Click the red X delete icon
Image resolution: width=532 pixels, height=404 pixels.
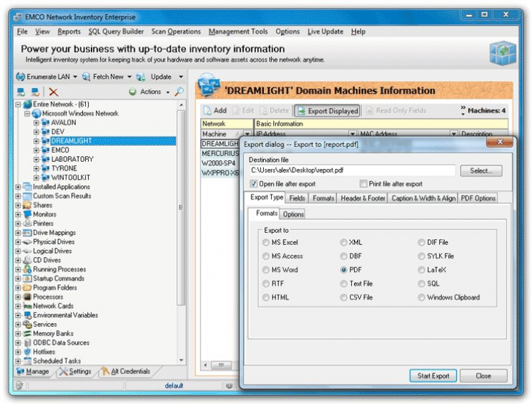53,92
